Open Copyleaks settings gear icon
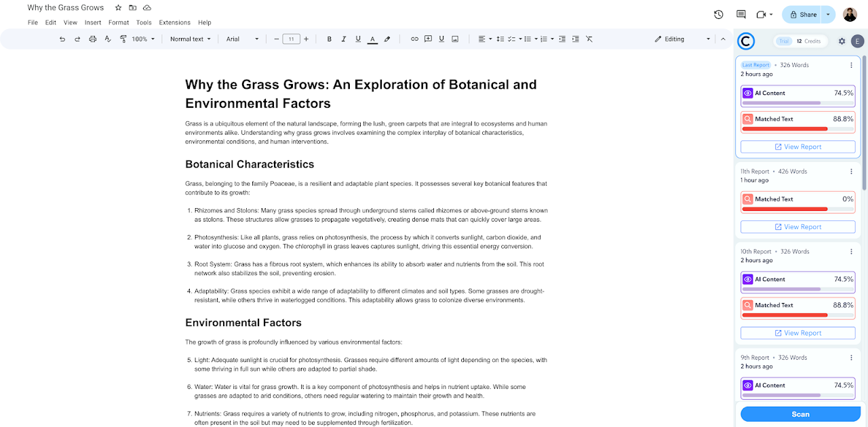Screen dimensions: 868x427 tap(842, 41)
